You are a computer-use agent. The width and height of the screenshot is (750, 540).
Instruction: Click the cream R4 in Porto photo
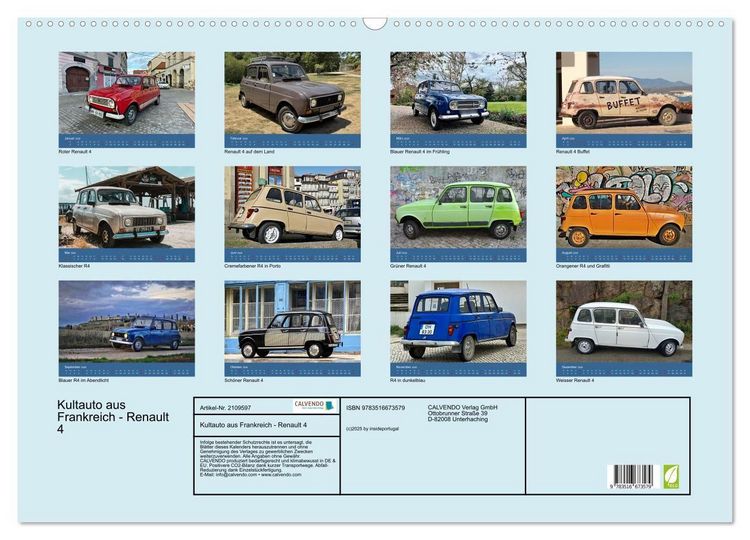click(292, 207)
